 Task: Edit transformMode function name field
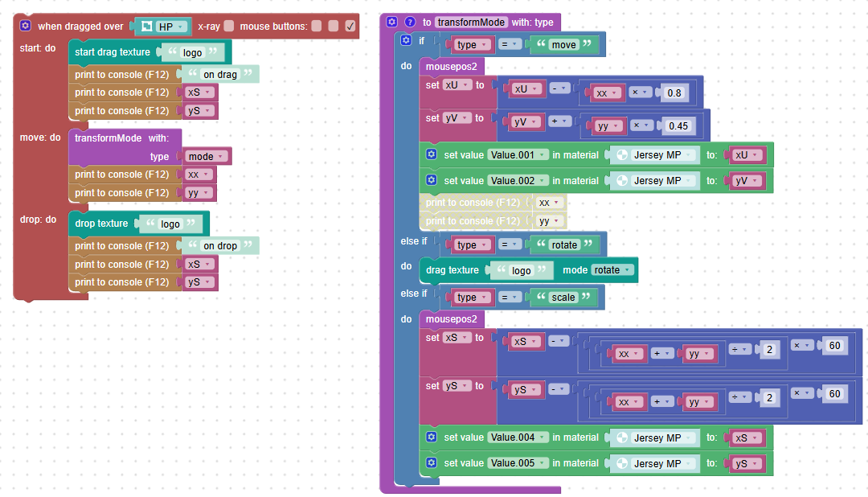pos(471,23)
